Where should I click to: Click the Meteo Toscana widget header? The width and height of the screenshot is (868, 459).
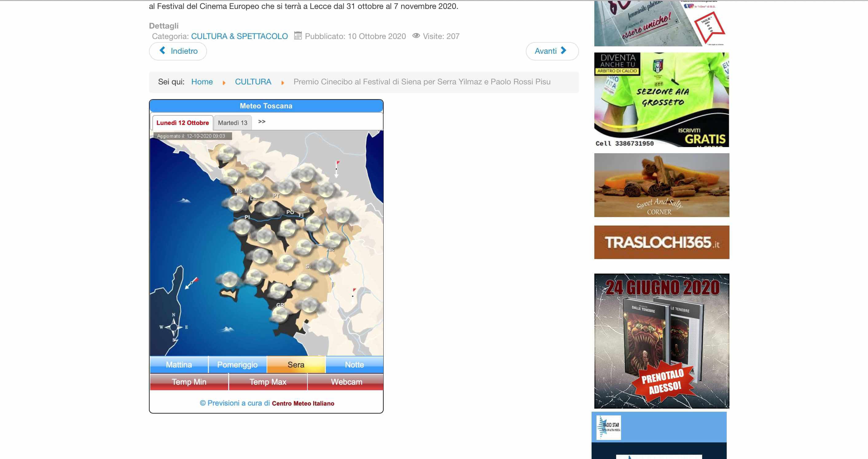266,106
